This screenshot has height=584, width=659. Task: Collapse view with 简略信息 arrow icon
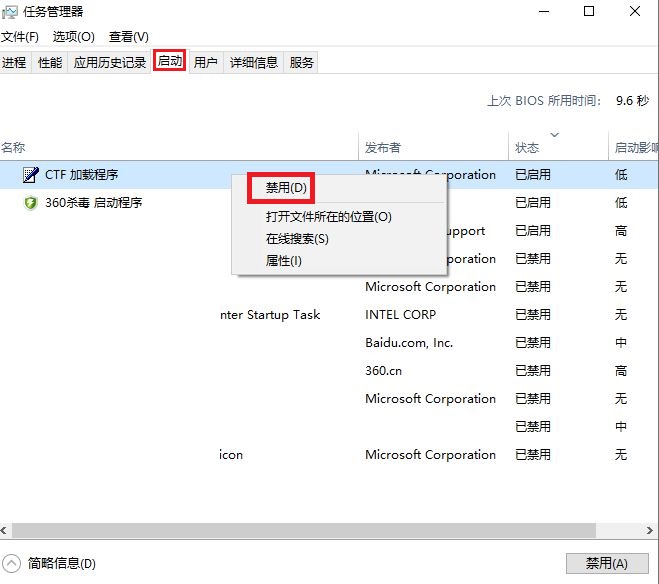[12, 563]
